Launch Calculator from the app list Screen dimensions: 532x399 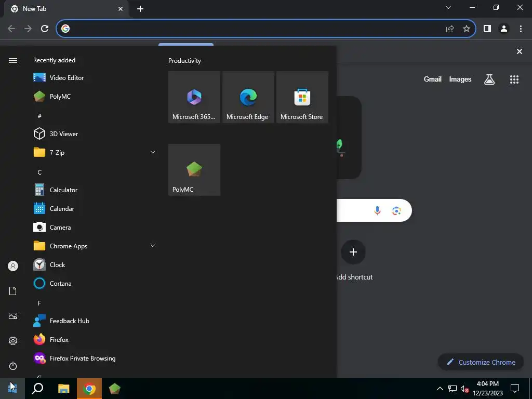click(x=94, y=190)
